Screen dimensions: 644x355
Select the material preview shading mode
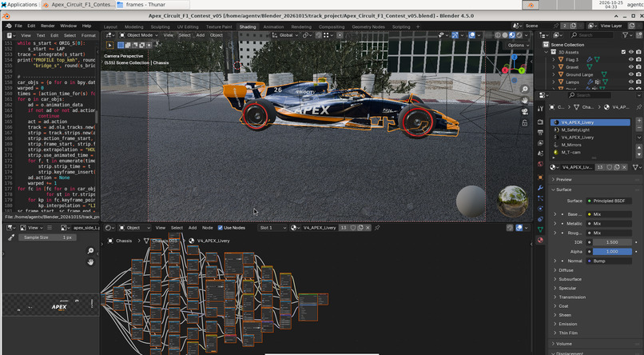coord(512,35)
